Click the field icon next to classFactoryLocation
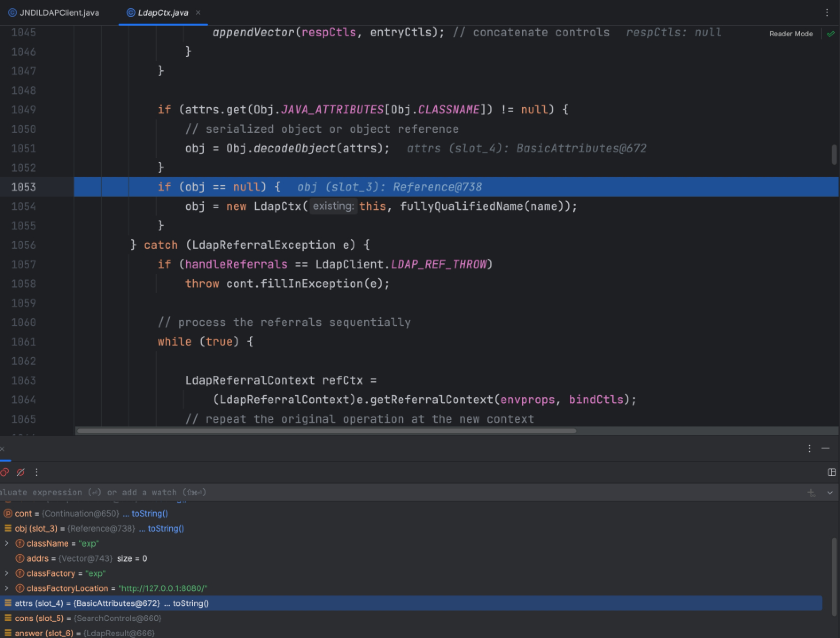This screenshot has width=840, height=638. tap(19, 588)
